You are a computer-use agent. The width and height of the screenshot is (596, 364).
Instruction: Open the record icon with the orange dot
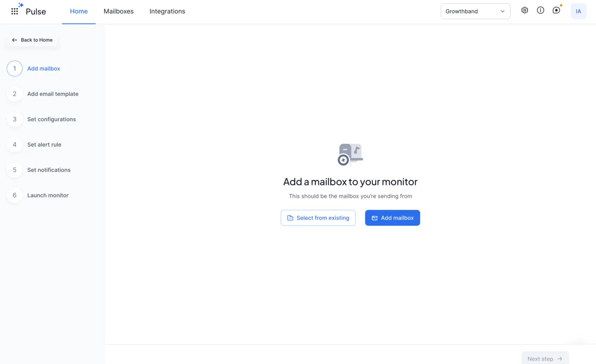point(556,10)
